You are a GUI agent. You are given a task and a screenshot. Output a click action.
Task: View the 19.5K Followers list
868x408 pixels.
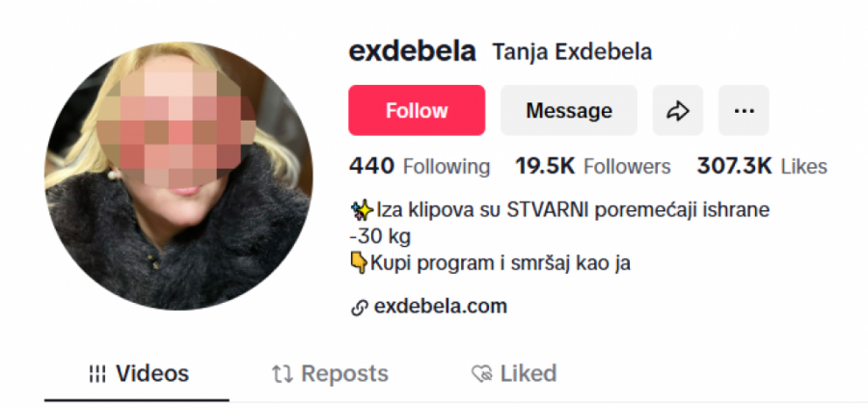(x=593, y=166)
